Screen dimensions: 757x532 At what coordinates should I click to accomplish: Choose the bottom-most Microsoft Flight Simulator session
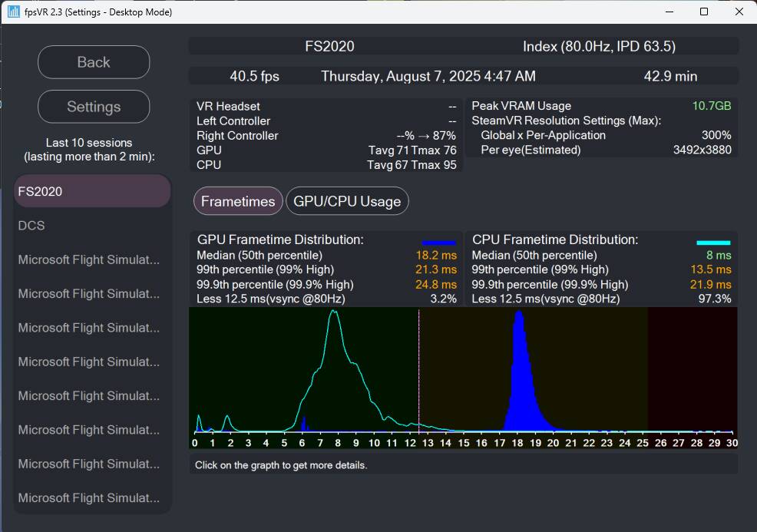(x=92, y=497)
